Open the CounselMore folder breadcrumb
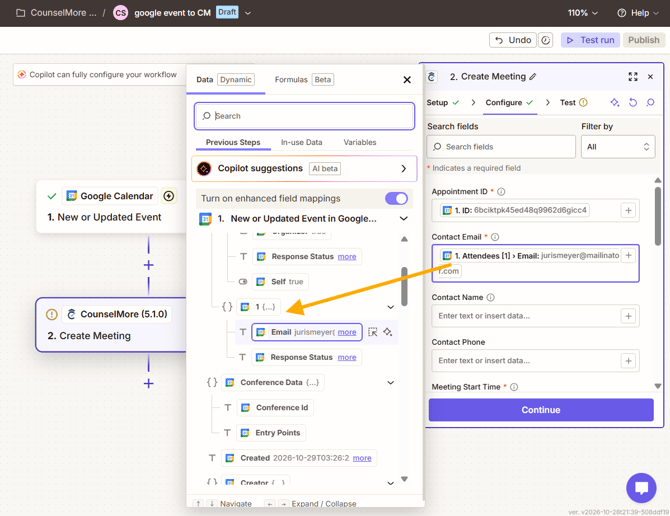The height and width of the screenshot is (516, 670). [x=56, y=13]
